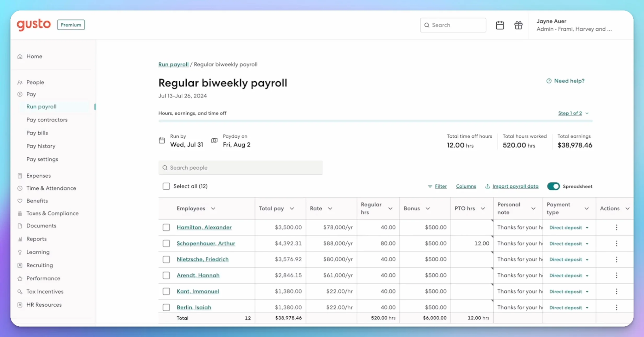The width and height of the screenshot is (644, 337).
Task: Check the Select all (12) checkbox
Action: tap(166, 186)
